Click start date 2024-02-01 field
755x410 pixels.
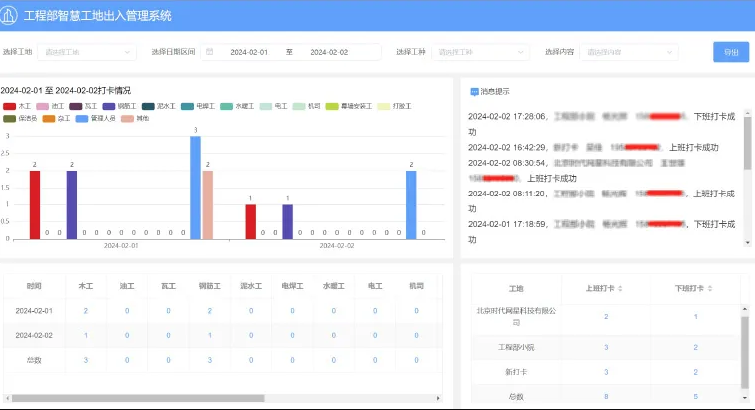click(x=249, y=52)
